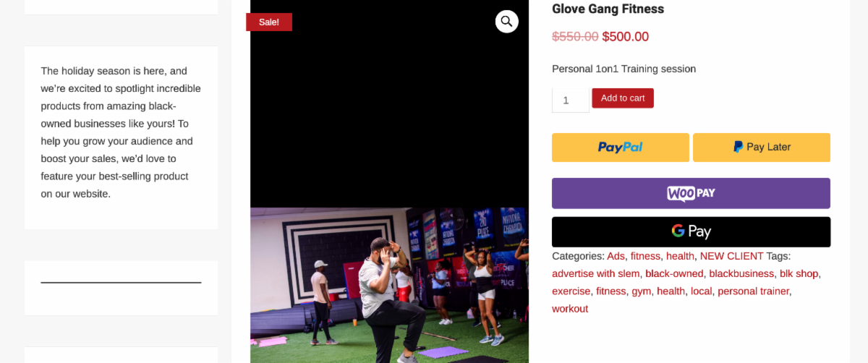
Task: Focus the product quantity field
Action: pyautogui.click(x=570, y=100)
